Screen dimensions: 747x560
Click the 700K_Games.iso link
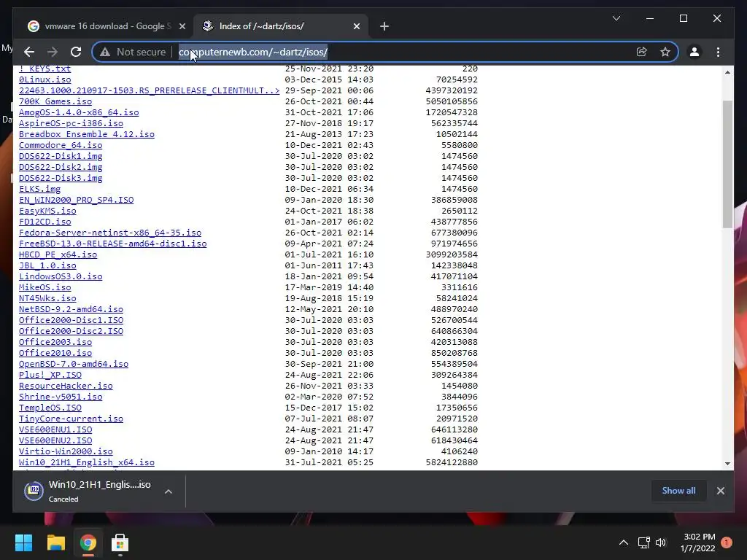tap(55, 101)
